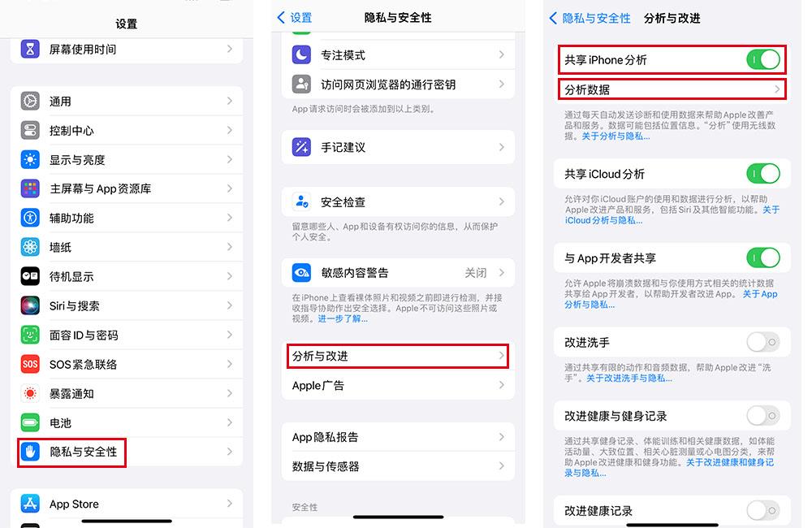Open the 电池 row chevron
812x528 pixels.
(x=230, y=423)
